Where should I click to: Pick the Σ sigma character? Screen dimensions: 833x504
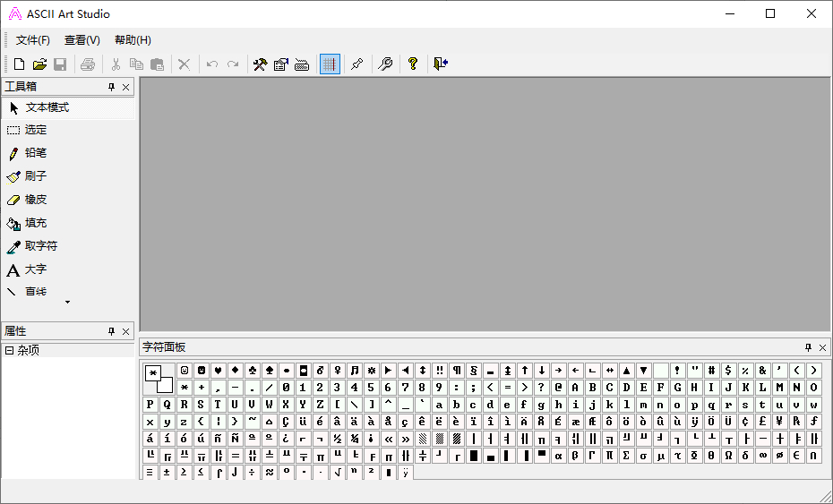tap(626, 455)
